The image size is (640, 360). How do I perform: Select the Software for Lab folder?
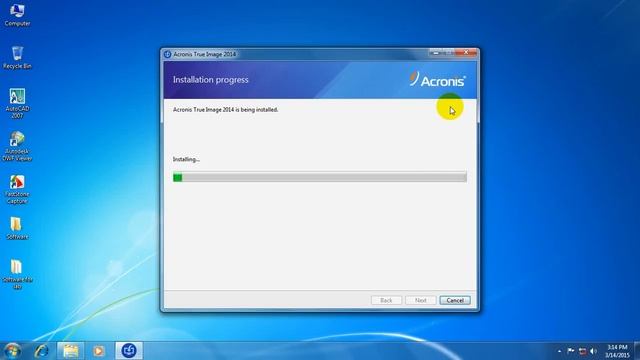coord(17,274)
